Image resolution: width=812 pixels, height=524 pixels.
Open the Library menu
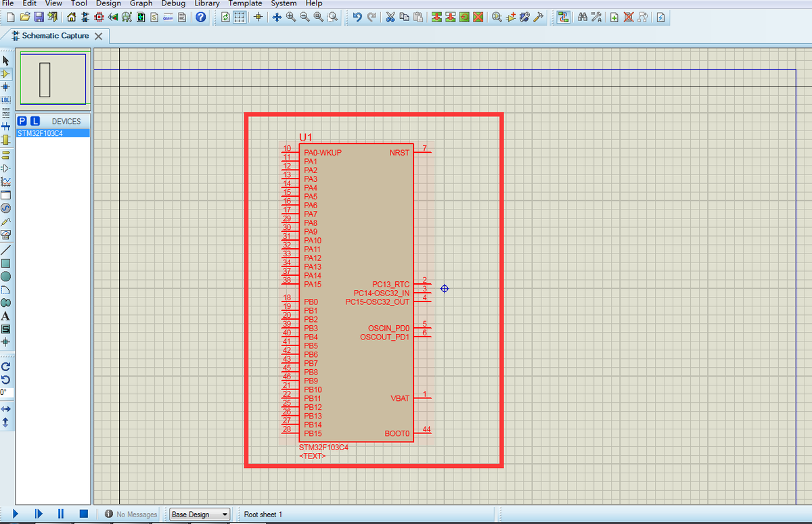point(206,3)
